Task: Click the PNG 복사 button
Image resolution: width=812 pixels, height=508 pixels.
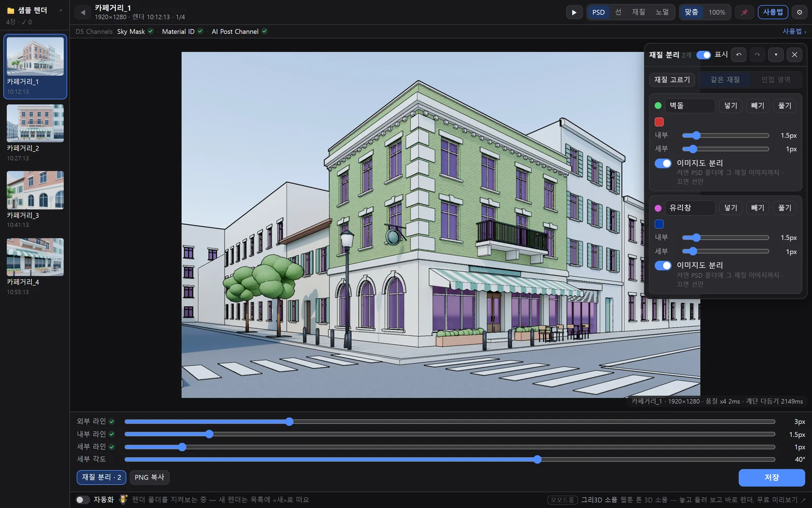Action: [x=149, y=478]
